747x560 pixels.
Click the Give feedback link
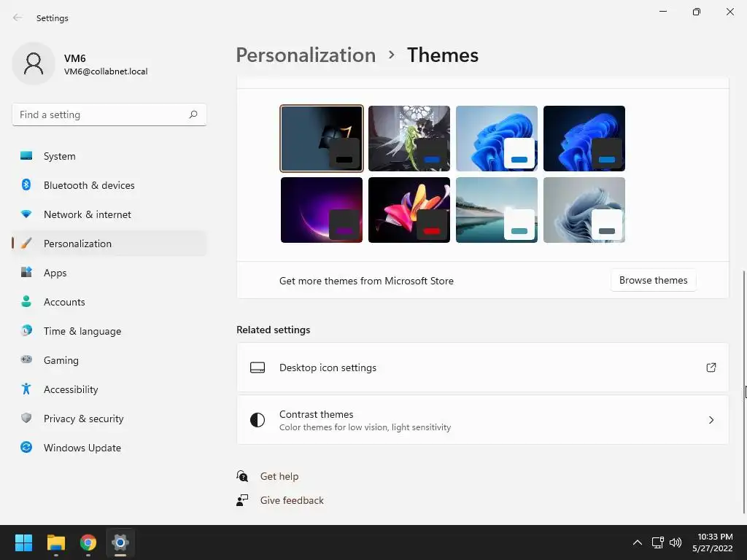coord(292,500)
